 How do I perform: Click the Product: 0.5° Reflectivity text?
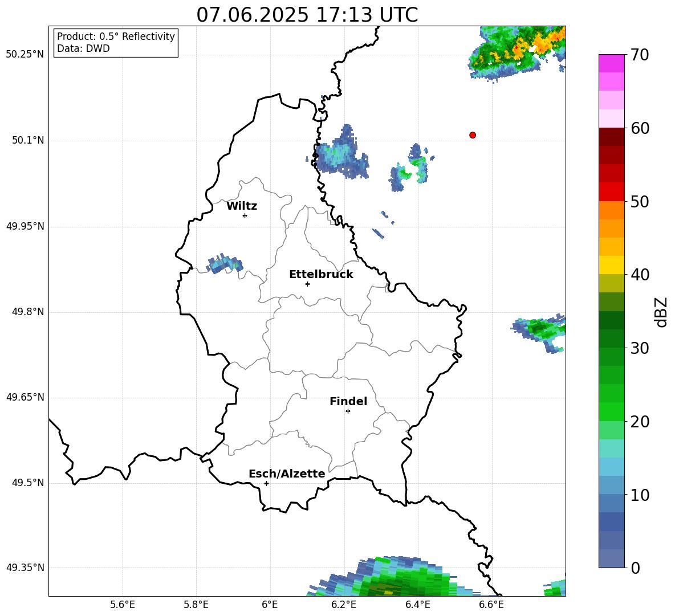pyautogui.click(x=116, y=36)
